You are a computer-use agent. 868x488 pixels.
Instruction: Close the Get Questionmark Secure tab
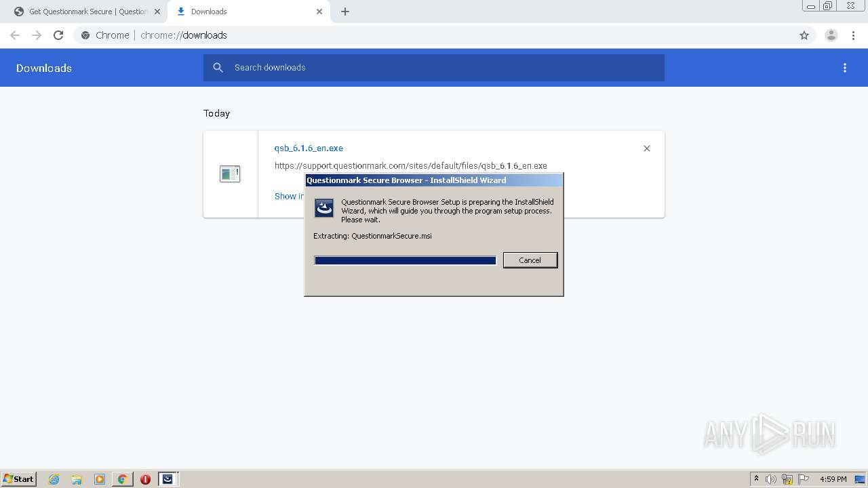tap(157, 12)
